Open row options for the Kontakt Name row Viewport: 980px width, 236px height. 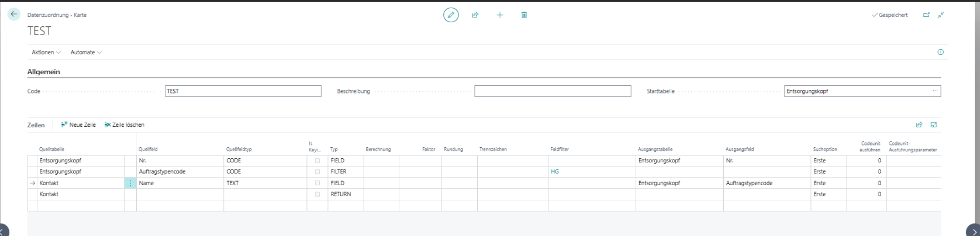point(130,183)
